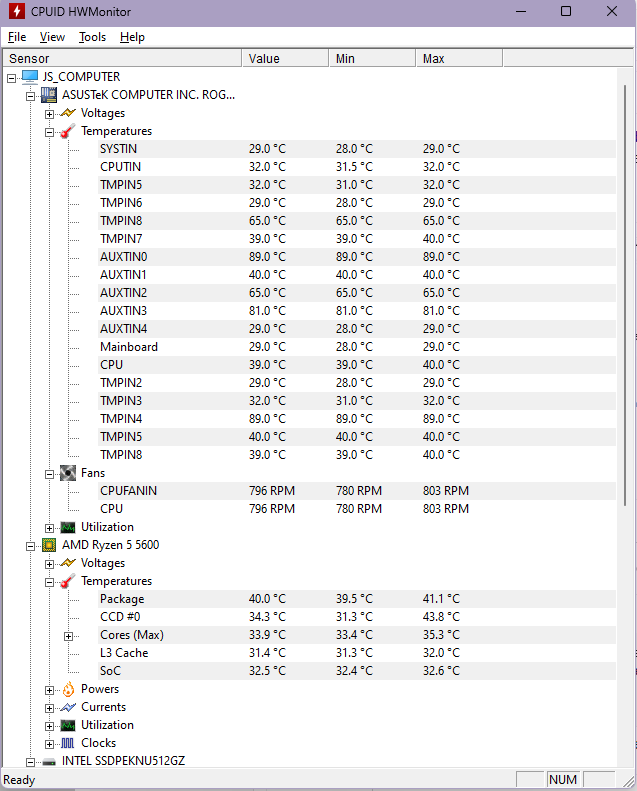Image resolution: width=637 pixels, height=791 pixels.
Task: Select the TMPIN4 row
Action: coord(357,419)
